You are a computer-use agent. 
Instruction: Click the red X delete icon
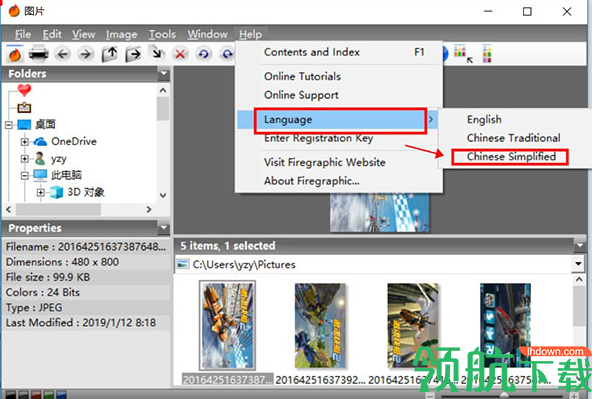(180, 54)
